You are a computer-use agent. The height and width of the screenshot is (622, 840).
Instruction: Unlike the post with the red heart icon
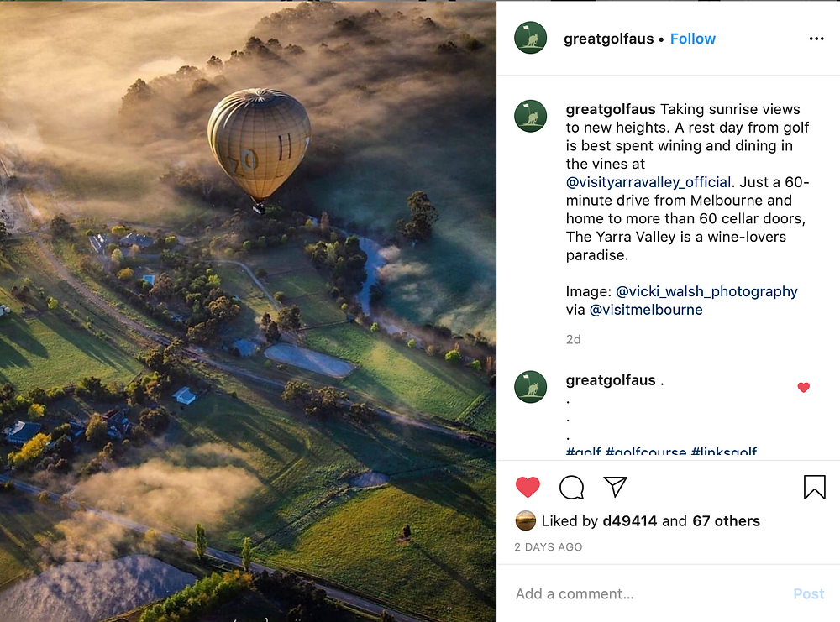pyautogui.click(x=528, y=487)
